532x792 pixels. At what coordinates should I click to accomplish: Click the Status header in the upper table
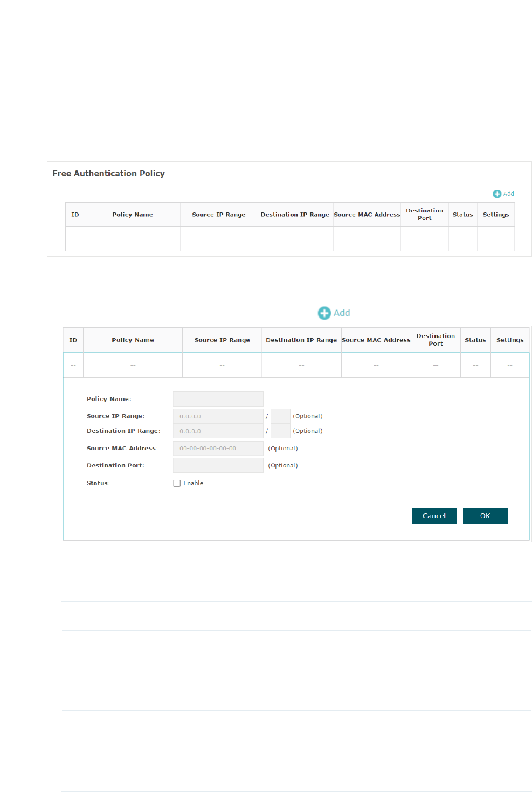pos(463,215)
